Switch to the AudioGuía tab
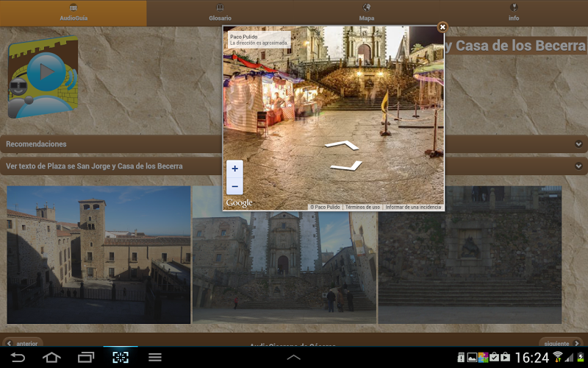 click(x=73, y=13)
